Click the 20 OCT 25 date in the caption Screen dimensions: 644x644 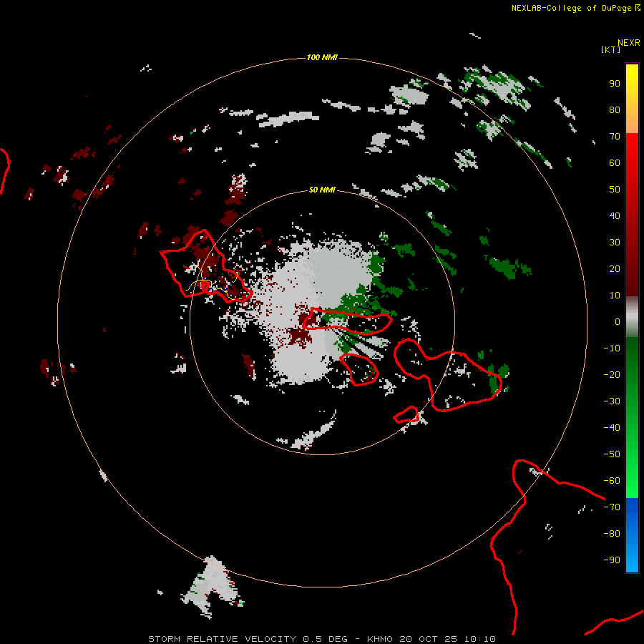coord(429,639)
